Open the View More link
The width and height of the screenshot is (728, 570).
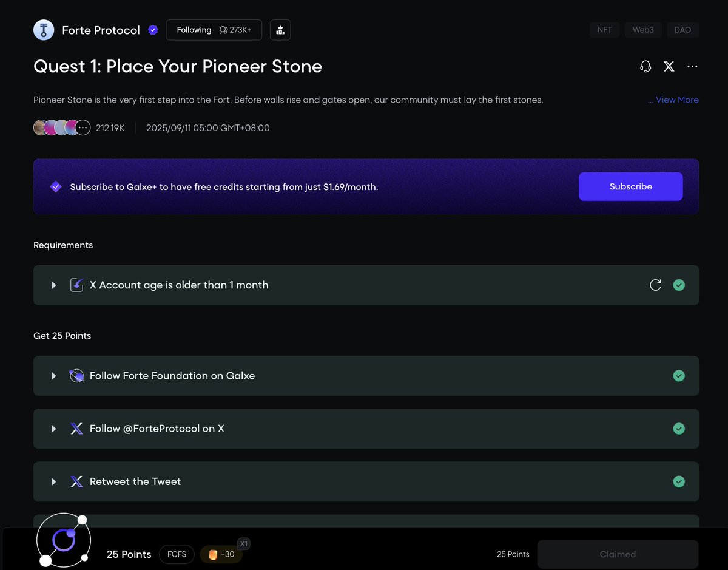pyautogui.click(x=673, y=100)
